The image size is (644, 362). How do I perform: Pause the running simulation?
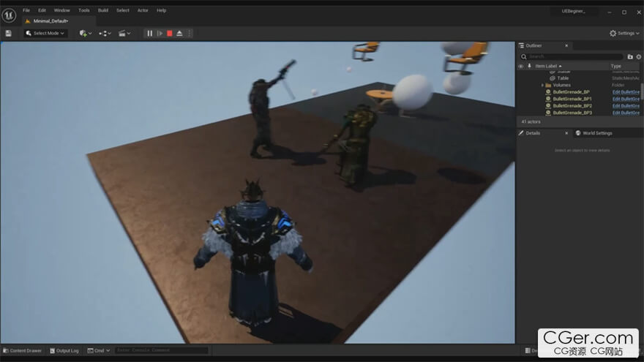click(x=149, y=33)
